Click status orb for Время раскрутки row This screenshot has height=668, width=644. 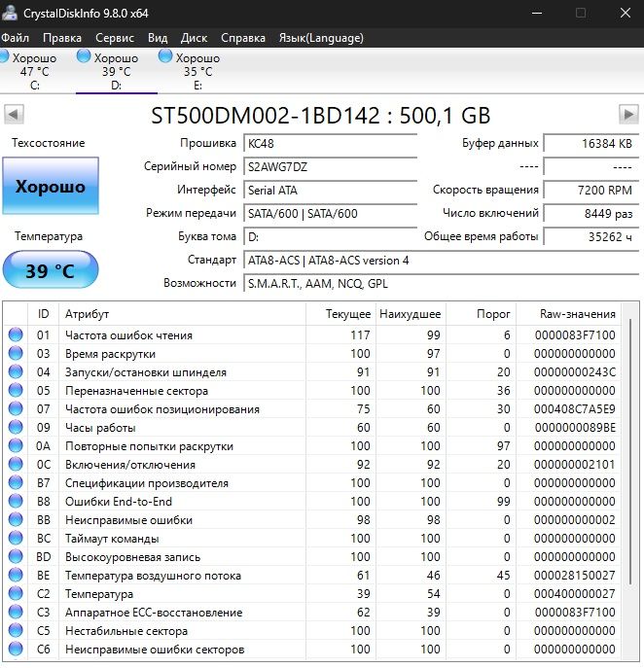16,353
